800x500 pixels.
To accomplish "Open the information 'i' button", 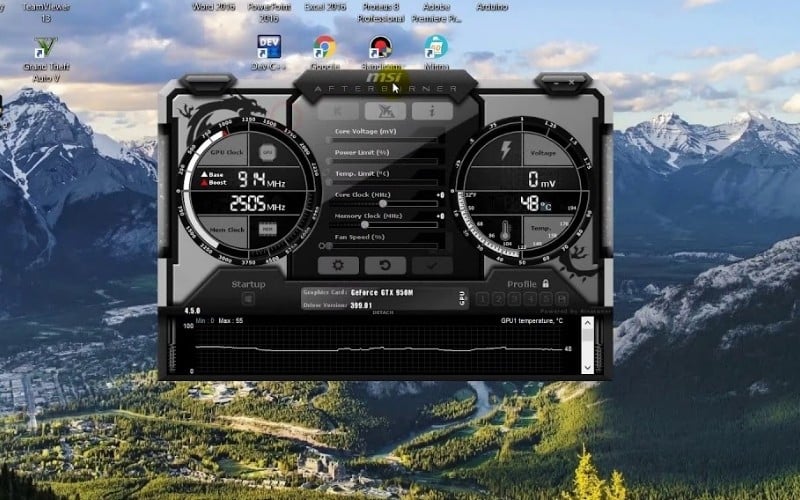I will (x=432, y=111).
